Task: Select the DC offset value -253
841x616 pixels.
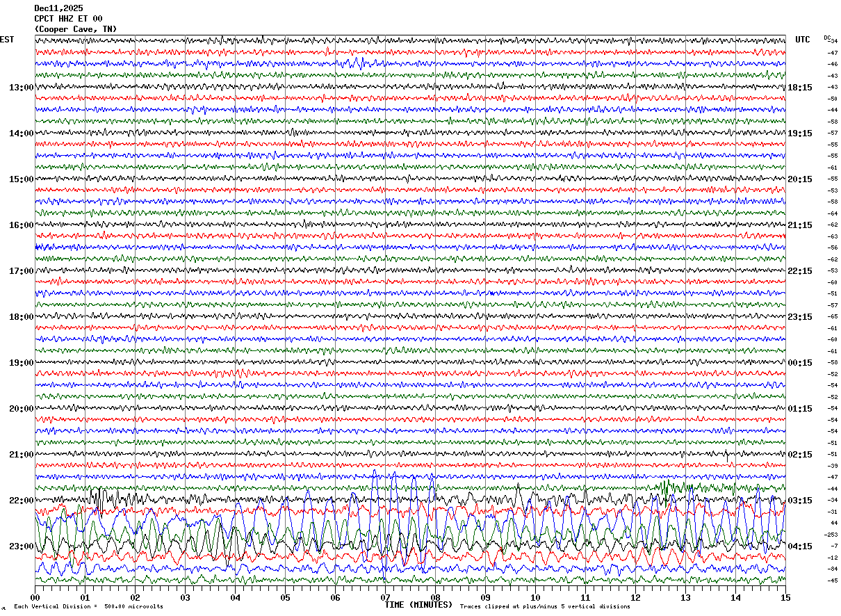Action: tap(831, 535)
